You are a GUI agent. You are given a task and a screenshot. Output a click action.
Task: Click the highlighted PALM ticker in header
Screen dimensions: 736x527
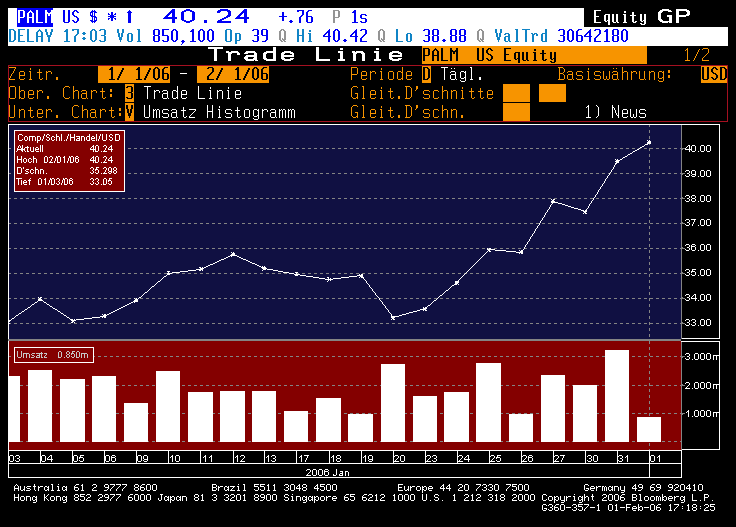[34, 17]
